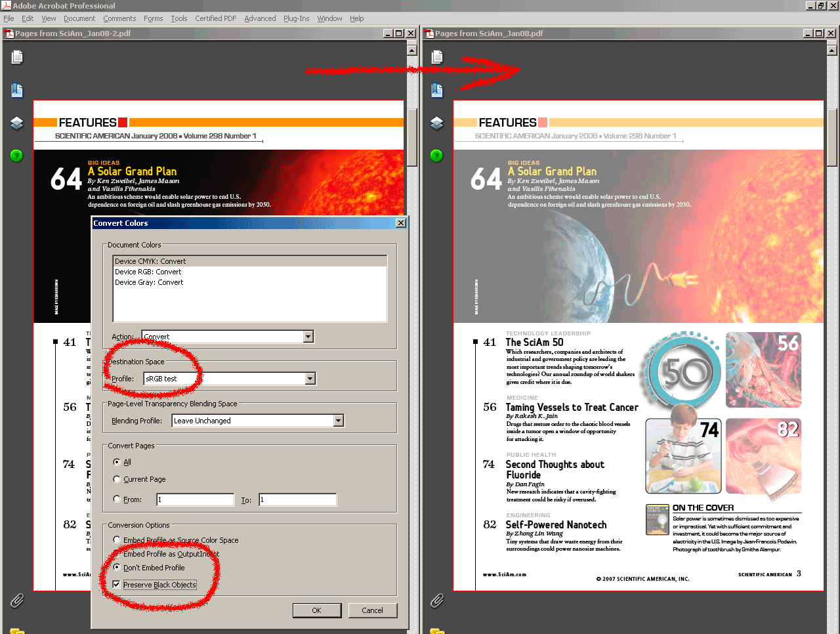Open the Certified PDF menu
Viewport: 840px width, 634px height.
(x=216, y=18)
